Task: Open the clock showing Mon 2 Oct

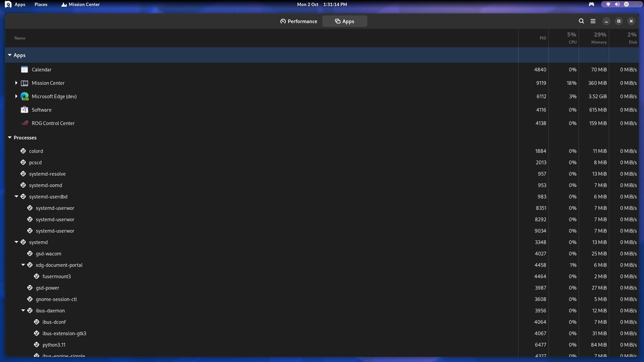Action: (322, 4)
